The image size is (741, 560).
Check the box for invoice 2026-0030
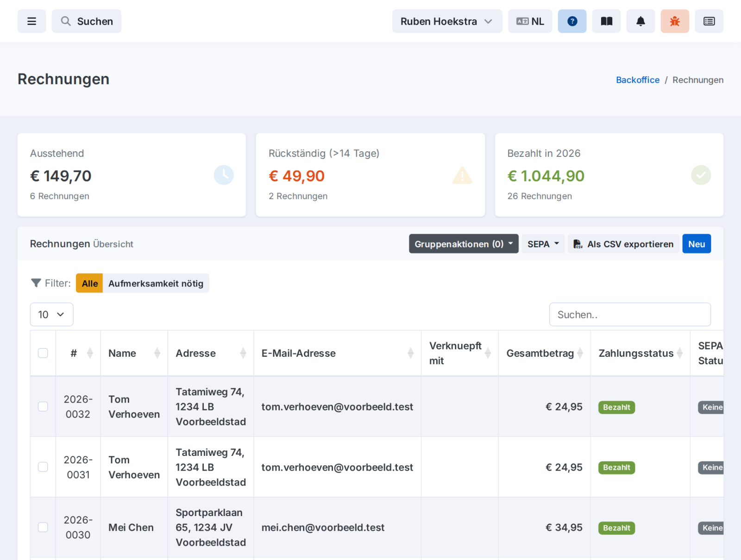[x=43, y=527]
